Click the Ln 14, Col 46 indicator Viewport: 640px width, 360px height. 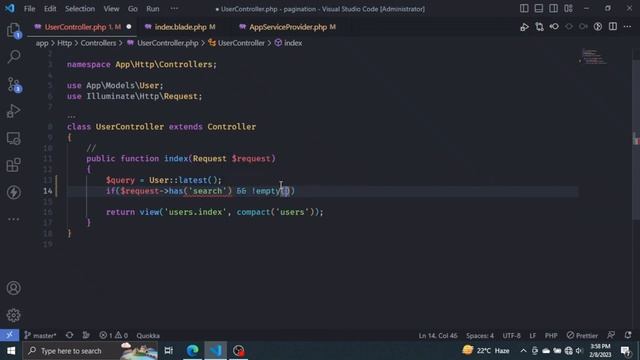[438, 335]
